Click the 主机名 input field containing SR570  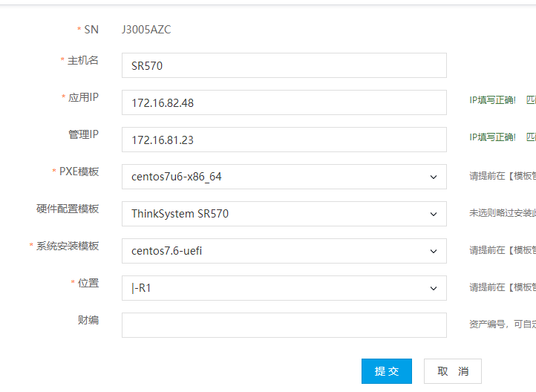point(284,65)
